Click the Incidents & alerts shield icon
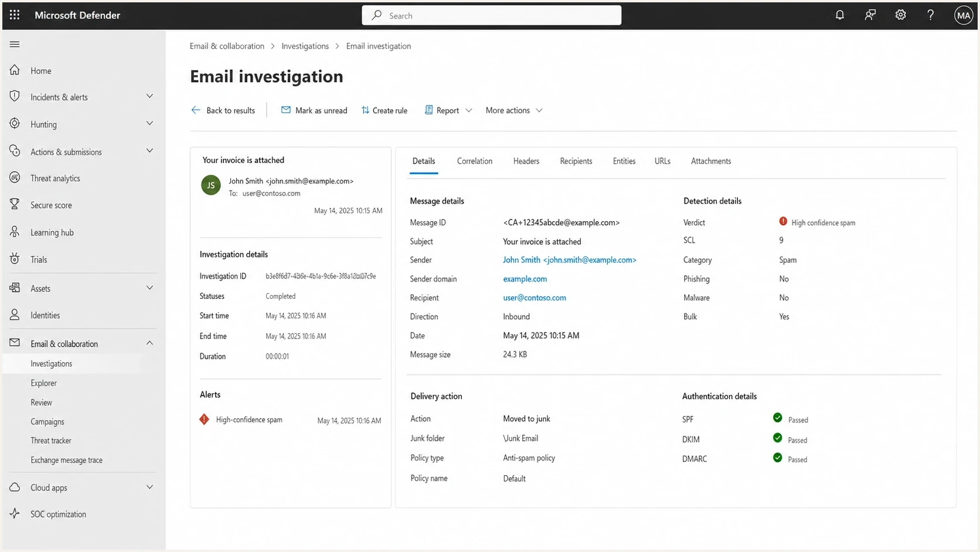 pos(15,96)
